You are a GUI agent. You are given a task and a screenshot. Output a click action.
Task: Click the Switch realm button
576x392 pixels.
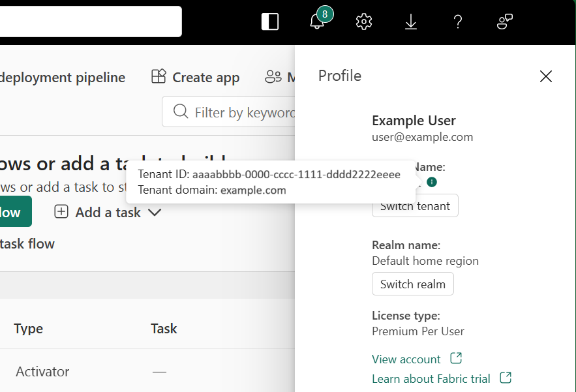coord(412,284)
